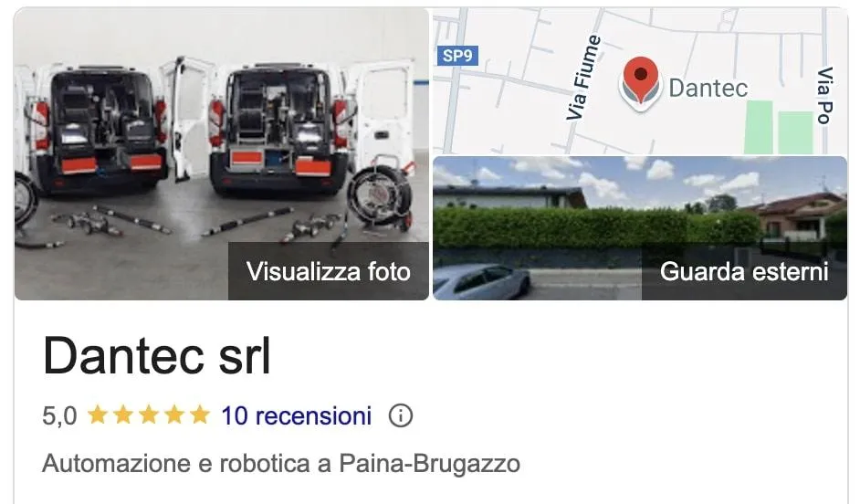860x504 pixels.
Task: Click the silver car in street view
Action: tap(481, 281)
